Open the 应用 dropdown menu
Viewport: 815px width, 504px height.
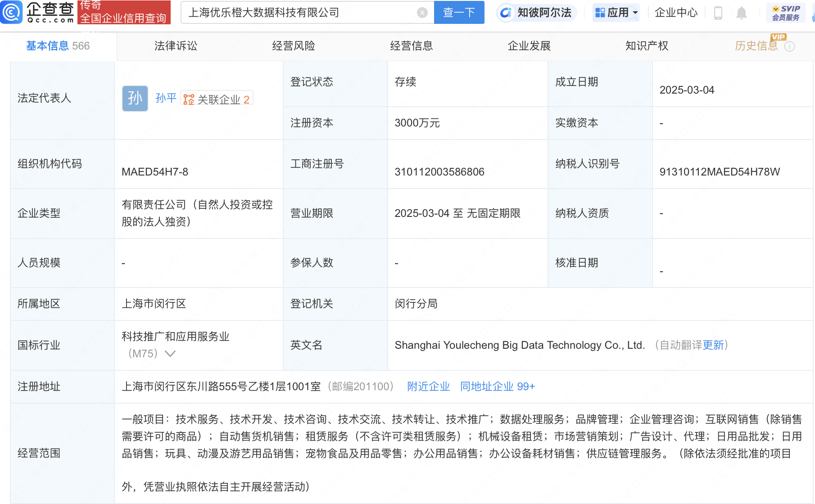coord(616,13)
